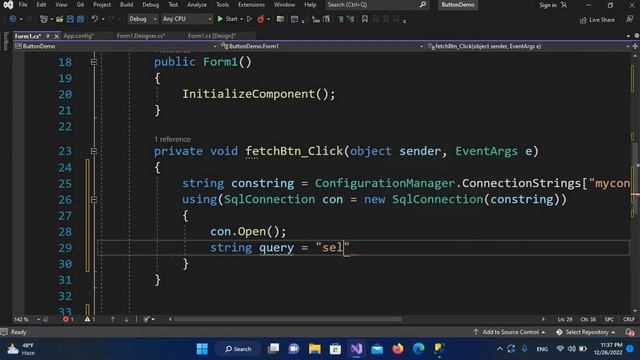The image size is (640, 360).
Task: Open the Project menu
Action: pos(102,5)
